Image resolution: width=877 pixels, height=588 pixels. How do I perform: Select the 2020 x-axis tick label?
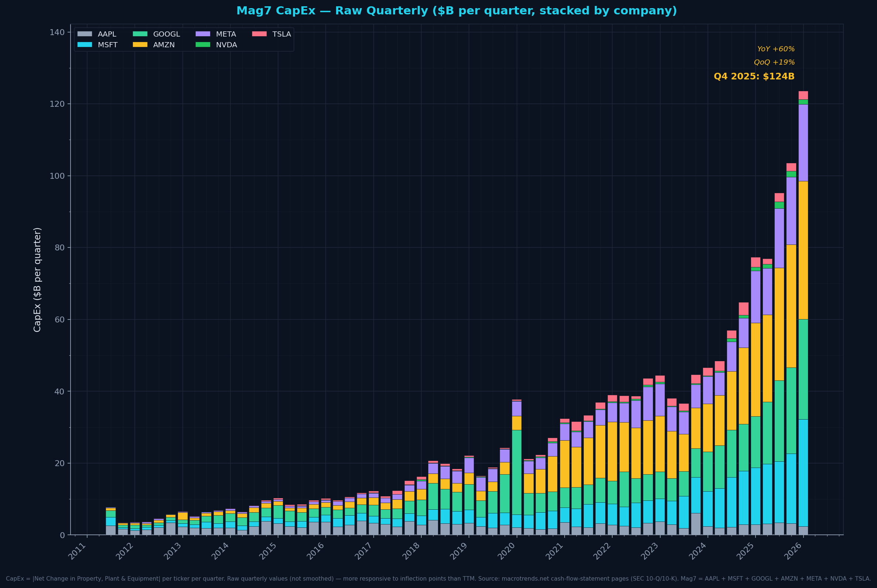[x=507, y=550]
